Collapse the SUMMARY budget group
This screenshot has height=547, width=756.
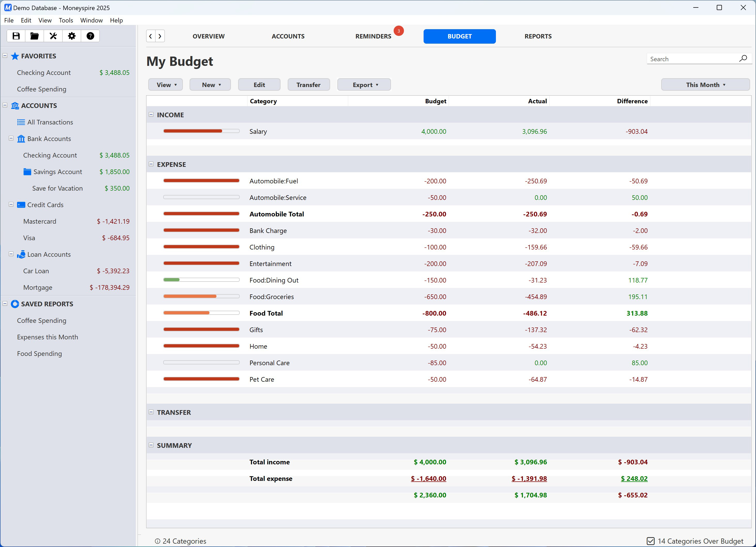pyautogui.click(x=151, y=445)
